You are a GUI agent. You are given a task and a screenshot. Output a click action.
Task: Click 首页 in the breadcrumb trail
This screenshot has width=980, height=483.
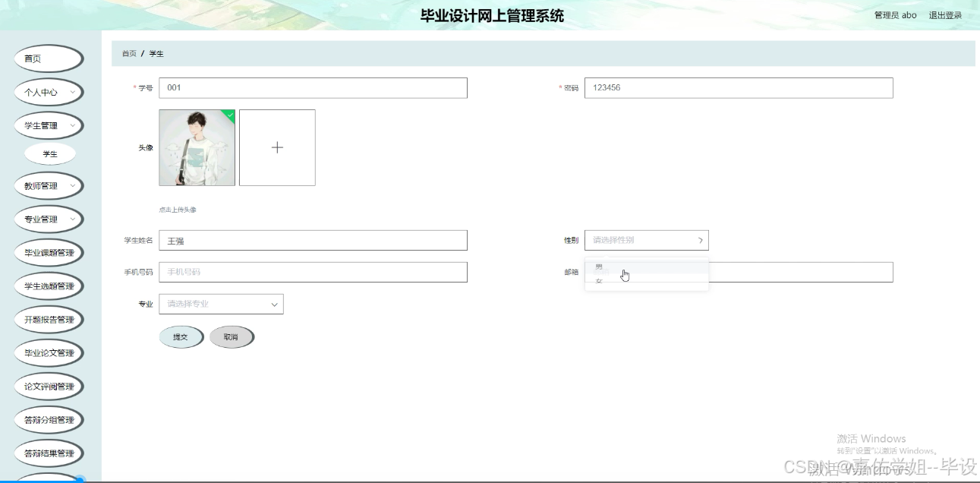128,53
